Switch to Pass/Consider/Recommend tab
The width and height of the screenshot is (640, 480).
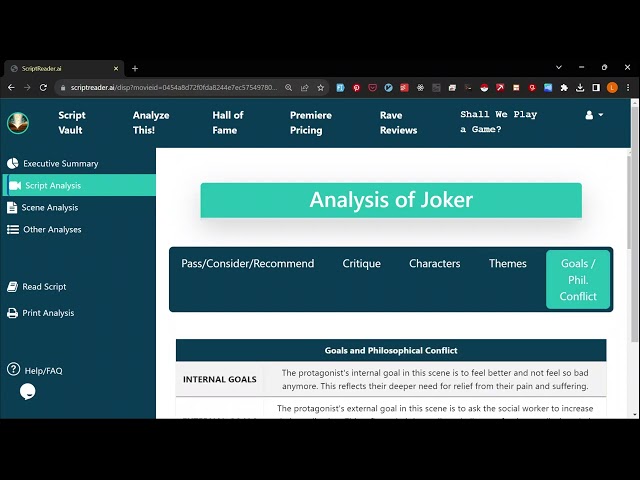pyautogui.click(x=248, y=263)
